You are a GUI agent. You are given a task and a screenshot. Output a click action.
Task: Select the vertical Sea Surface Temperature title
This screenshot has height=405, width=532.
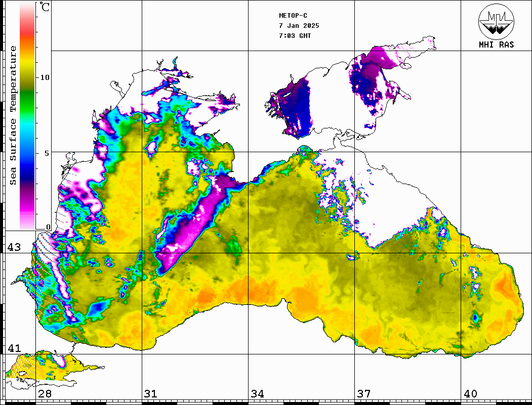point(13,115)
